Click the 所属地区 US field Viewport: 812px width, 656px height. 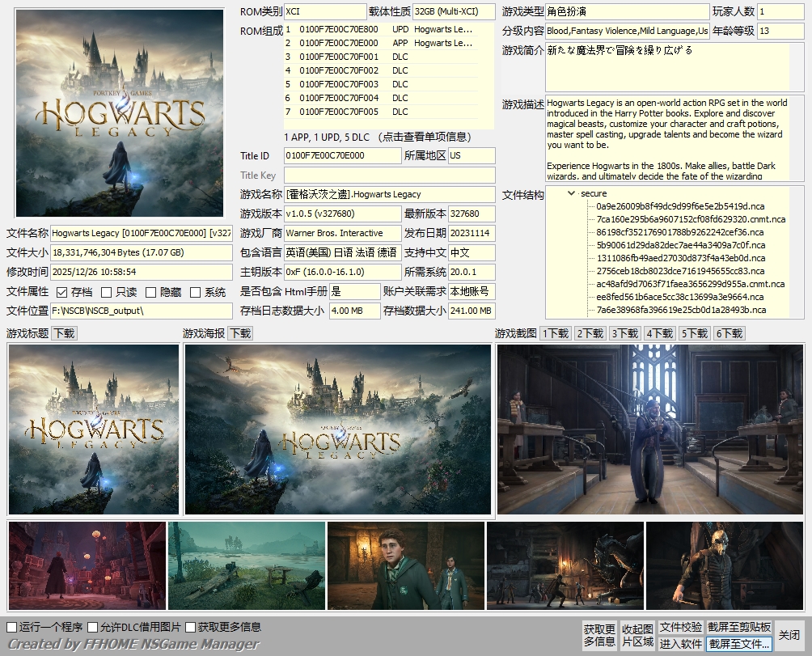[472, 155]
